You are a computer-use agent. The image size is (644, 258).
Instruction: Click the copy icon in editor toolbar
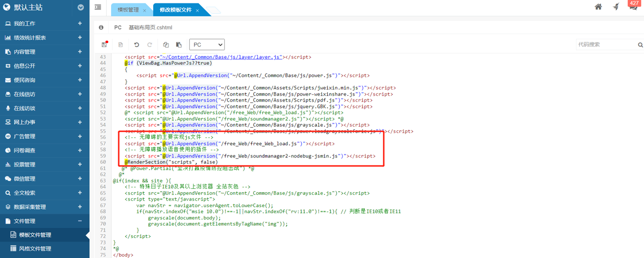[x=166, y=45]
